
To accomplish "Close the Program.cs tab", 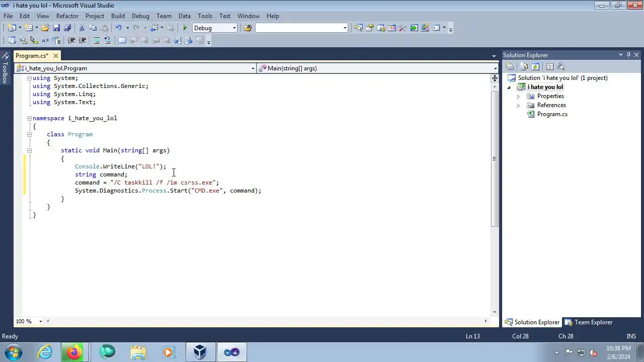I will coord(56,56).
